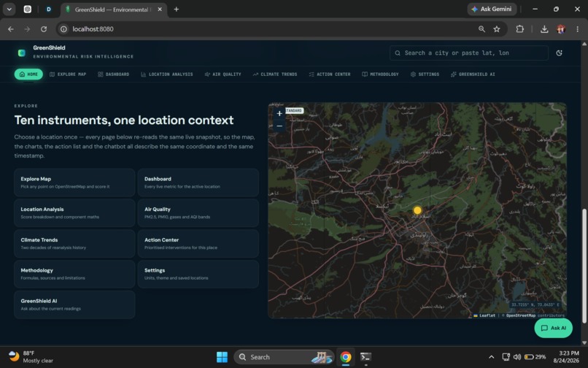Open the tab search dropdown arrow
This screenshot has height=368, width=588.
(x=9, y=9)
